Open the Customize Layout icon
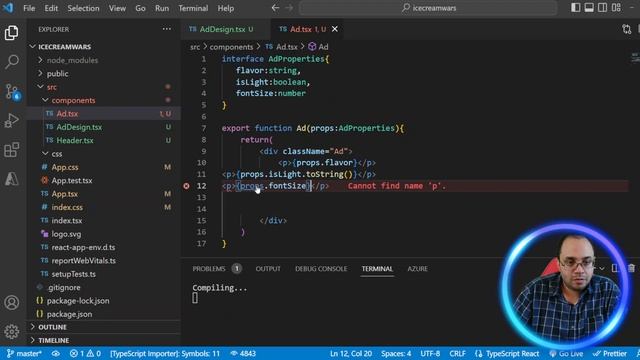 pyautogui.click(x=616, y=8)
